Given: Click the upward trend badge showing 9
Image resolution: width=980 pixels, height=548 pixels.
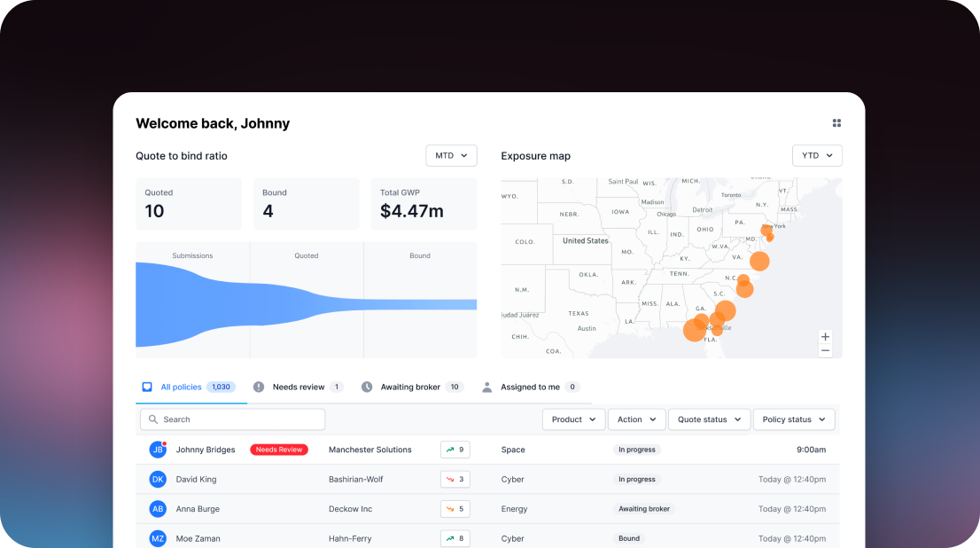Looking at the screenshot, I should coord(455,450).
